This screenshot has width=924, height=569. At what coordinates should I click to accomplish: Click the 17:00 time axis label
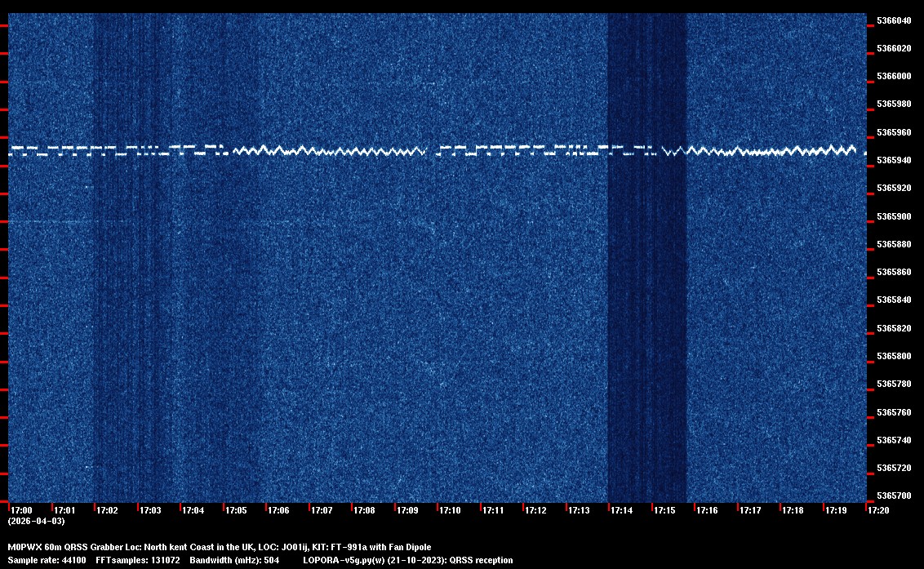(x=21, y=510)
